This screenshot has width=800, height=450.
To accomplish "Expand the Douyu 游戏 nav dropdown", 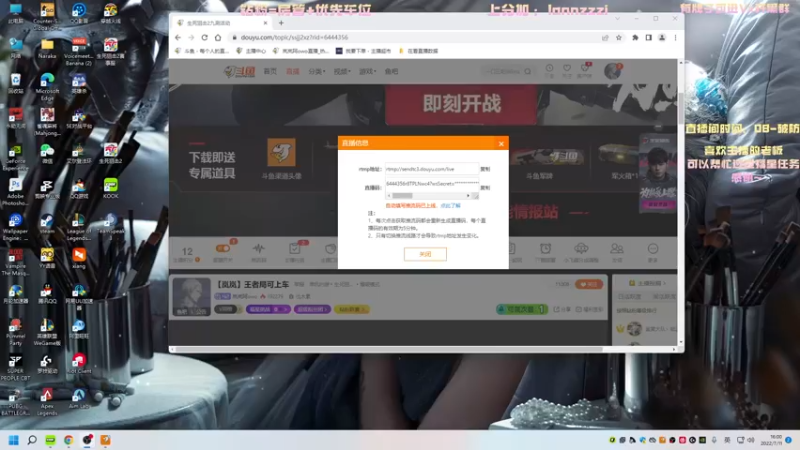I will 367,71.
